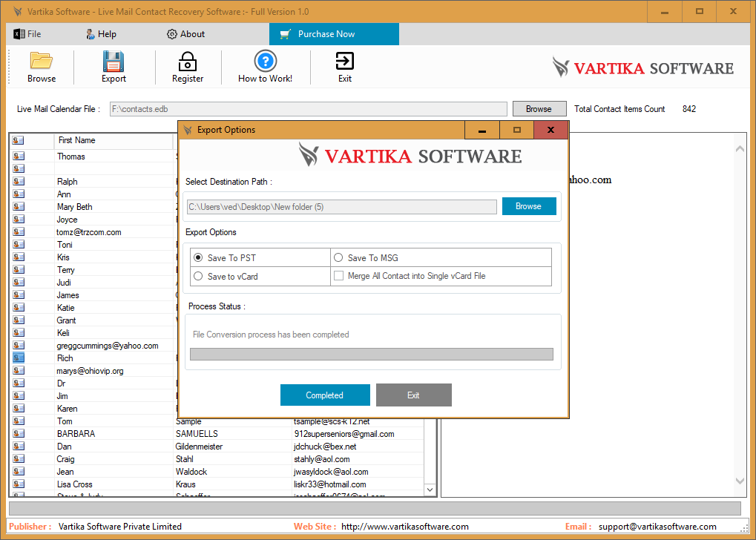Select the Save to vCard radio button
Viewport: 756px width, 540px height.
pos(198,276)
